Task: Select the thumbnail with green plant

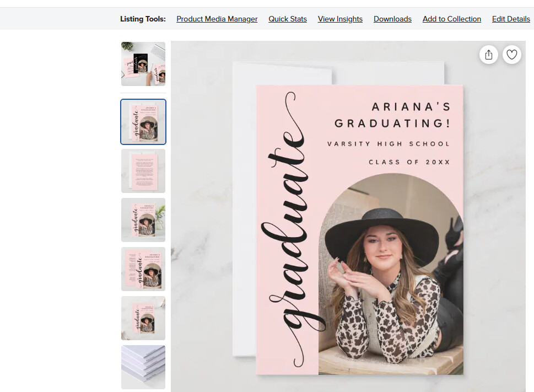Action: (143, 220)
